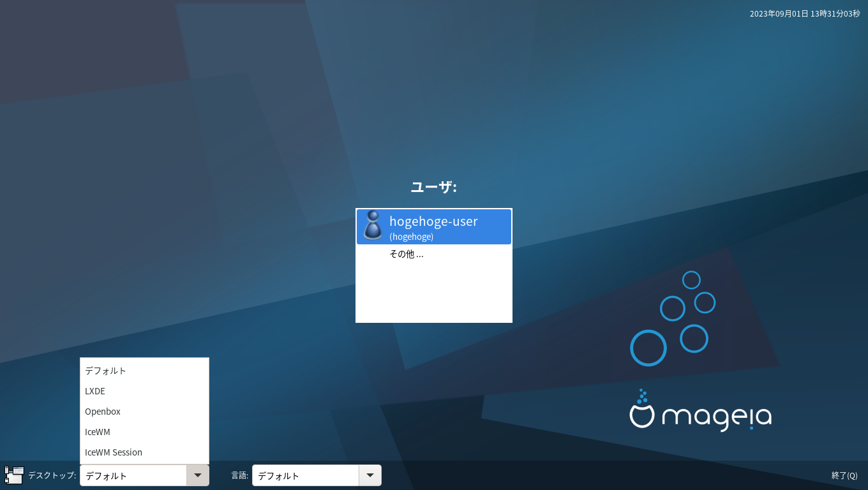The width and height of the screenshot is (868, 490).
Task: Open the 言語 dropdown arrow
Action: (370, 475)
